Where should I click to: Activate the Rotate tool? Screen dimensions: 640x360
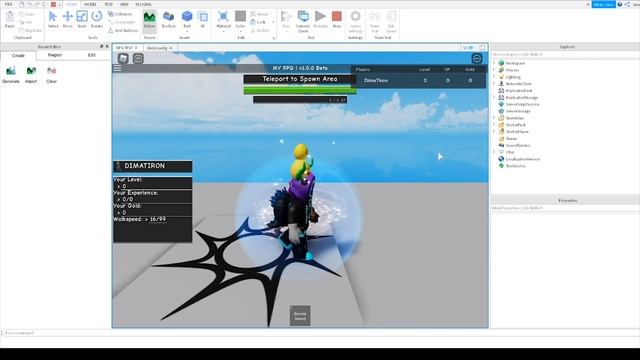(97, 19)
